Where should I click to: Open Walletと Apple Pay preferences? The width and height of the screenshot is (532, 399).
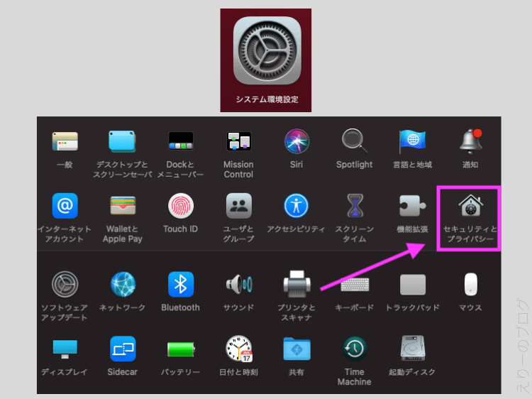(x=123, y=206)
